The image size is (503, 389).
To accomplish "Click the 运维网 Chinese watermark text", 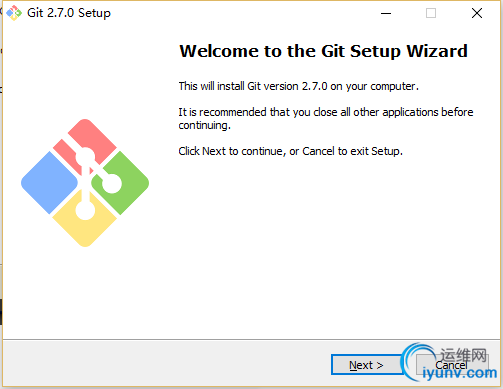I will [464, 355].
